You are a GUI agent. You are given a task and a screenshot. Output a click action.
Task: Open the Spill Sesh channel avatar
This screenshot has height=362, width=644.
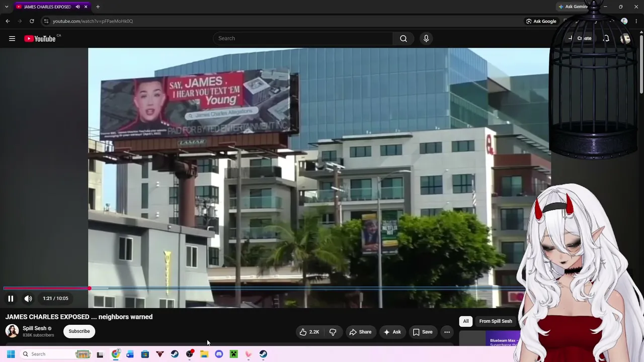12,331
